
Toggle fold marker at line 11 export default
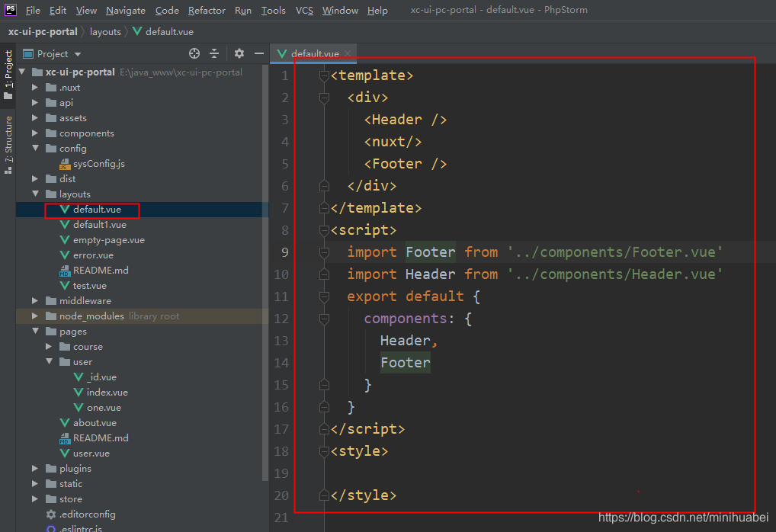tap(324, 297)
